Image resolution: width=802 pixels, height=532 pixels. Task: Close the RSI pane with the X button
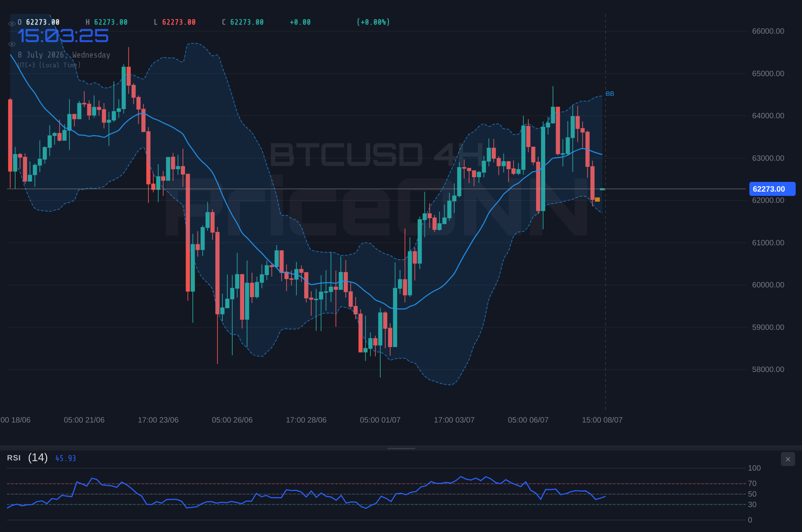point(788,459)
